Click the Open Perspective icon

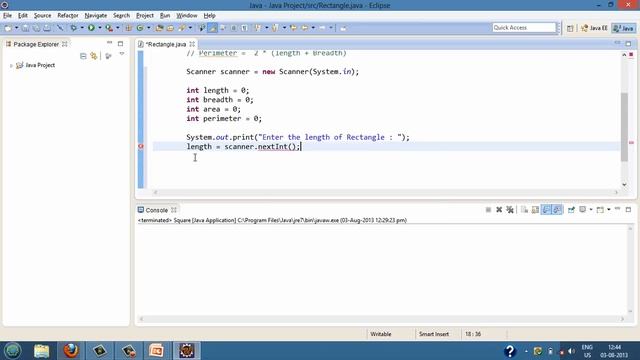pyautogui.click(x=570, y=28)
